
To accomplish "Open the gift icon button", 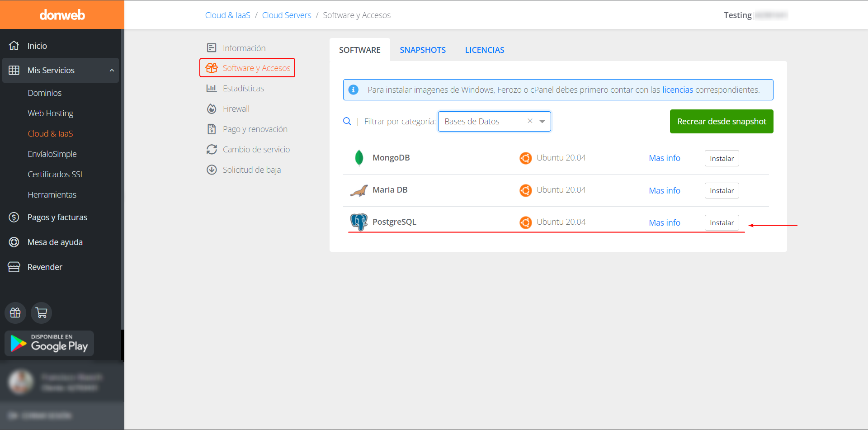I will 15,313.
